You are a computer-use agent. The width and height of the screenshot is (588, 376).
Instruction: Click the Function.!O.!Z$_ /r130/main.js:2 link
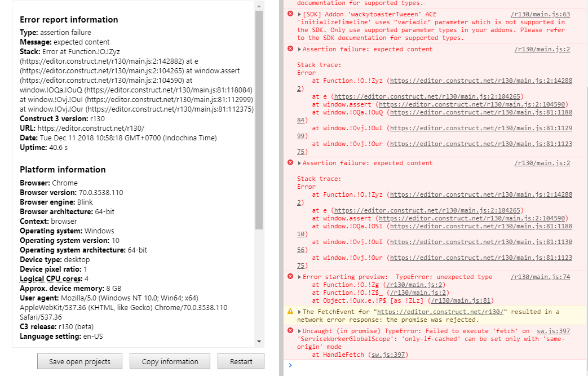(418, 293)
